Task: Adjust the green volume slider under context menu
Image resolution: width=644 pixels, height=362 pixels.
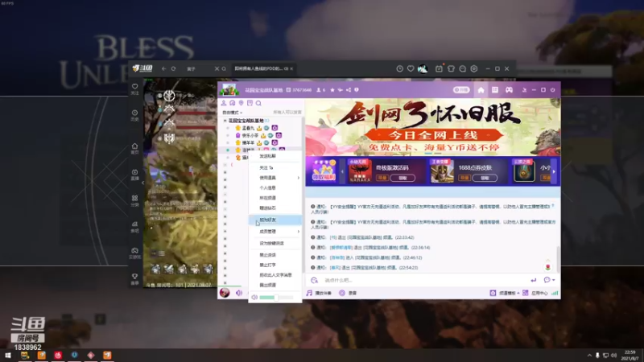Action: pos(276,297)
